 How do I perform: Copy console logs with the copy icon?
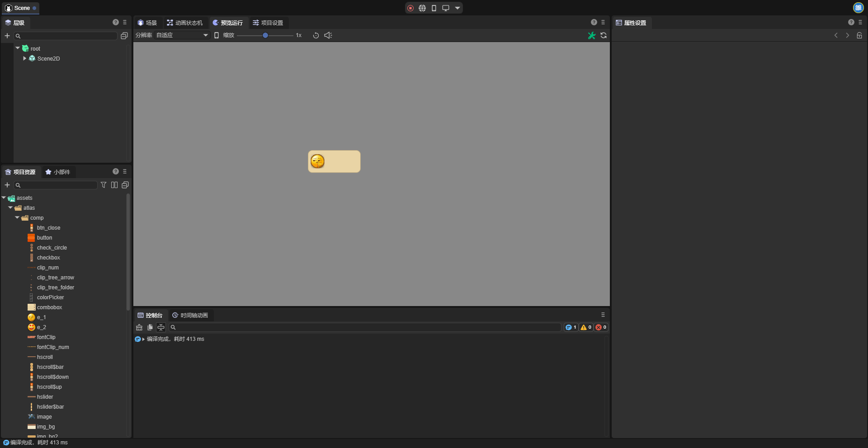click(x=150, y=327)
